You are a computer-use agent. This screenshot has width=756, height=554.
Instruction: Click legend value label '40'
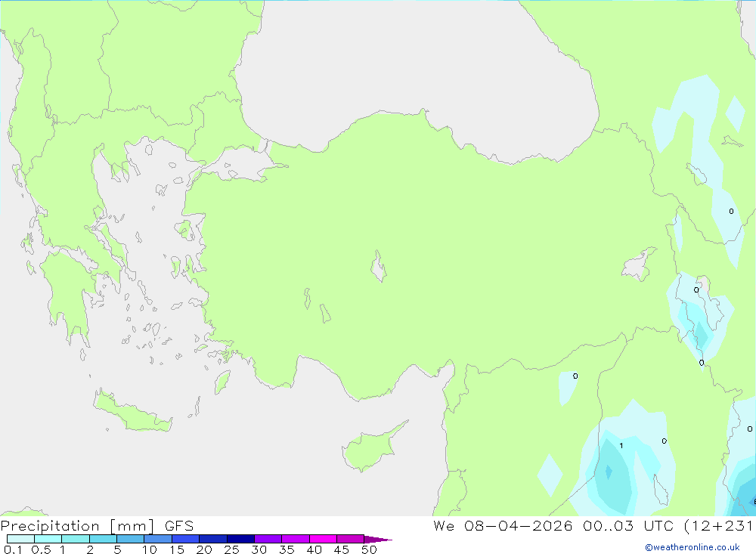[x=314, y=549]
